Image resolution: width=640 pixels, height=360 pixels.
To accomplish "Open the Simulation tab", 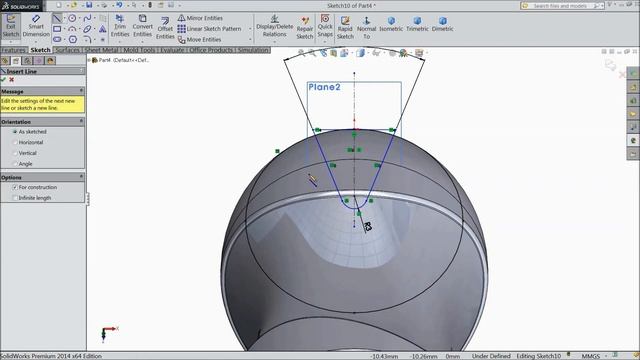I will [253, 50].
